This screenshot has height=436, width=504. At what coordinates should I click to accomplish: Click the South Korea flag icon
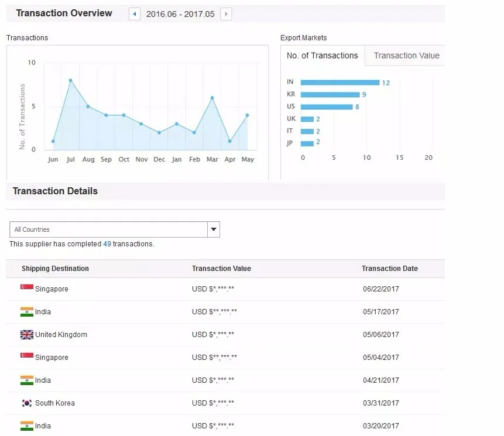pos(27,403)
